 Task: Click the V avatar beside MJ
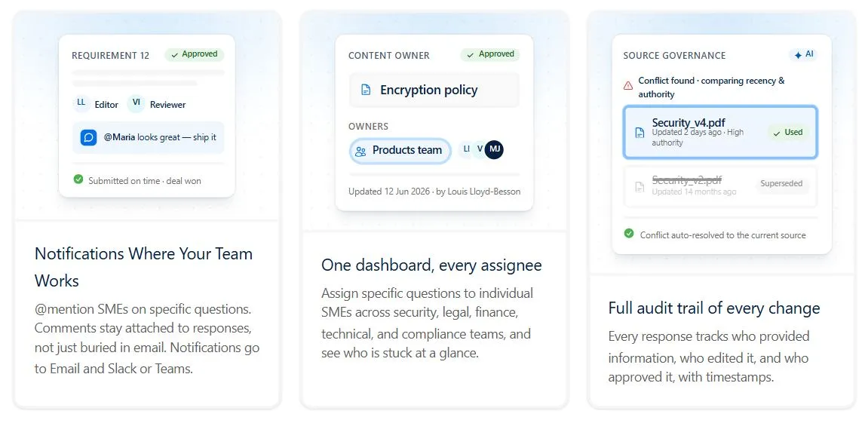[x=480, y=149]
